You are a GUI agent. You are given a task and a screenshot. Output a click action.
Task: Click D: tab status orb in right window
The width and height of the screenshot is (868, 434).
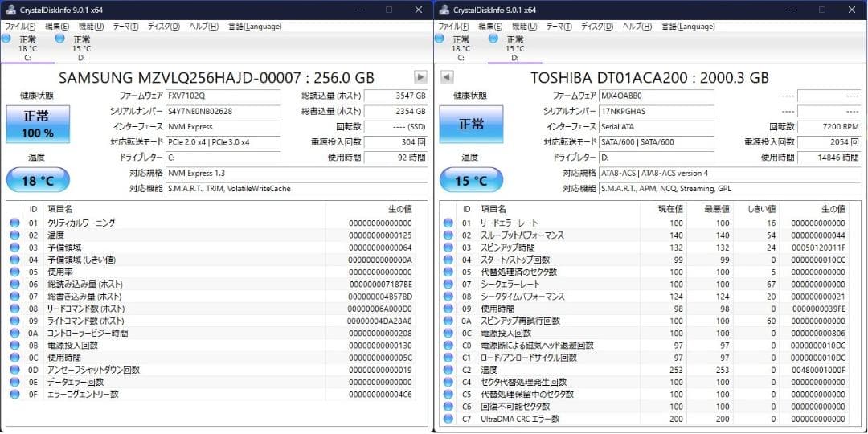493,39
